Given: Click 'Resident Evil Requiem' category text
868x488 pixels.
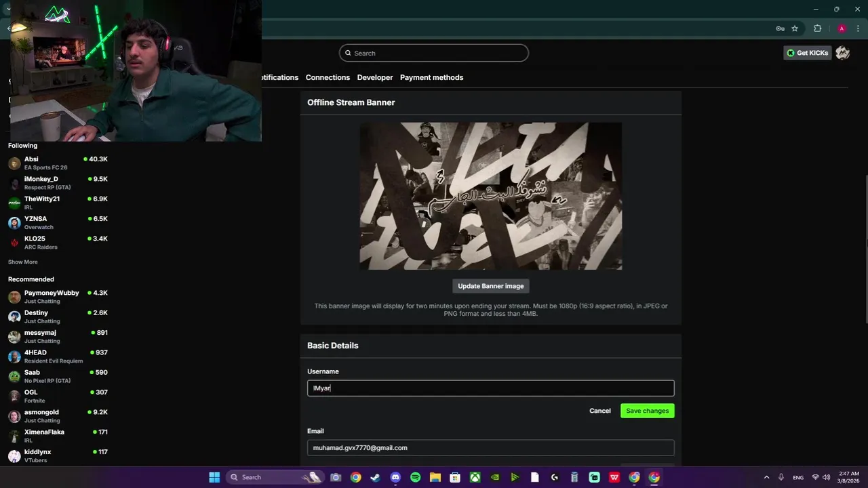Looking at the screenshot, I should (x=54, y=361).
